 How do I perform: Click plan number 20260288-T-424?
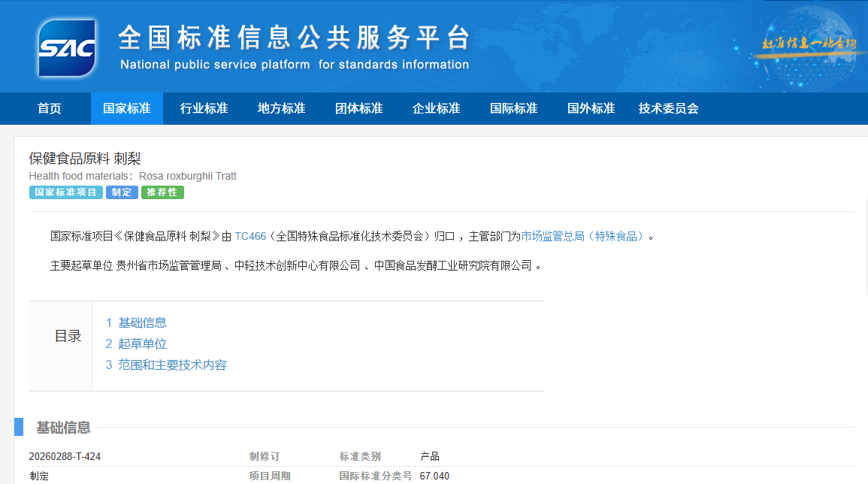(x=65, y=457)
